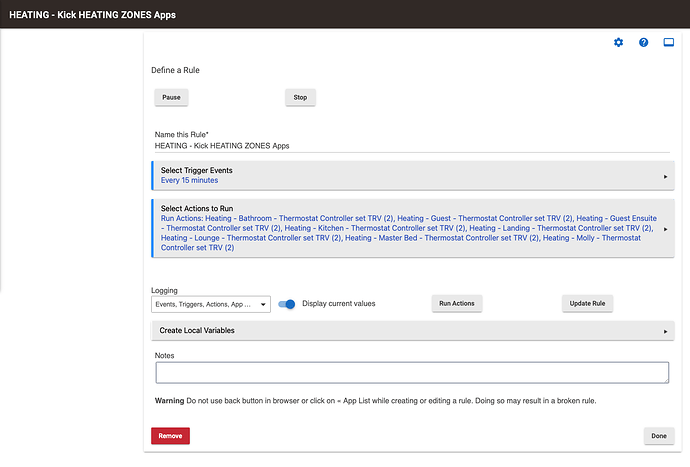The height and width of the screenshot is (467, 690).
Task: Click the page title in header bar
Action: click(x=92, y=15)
